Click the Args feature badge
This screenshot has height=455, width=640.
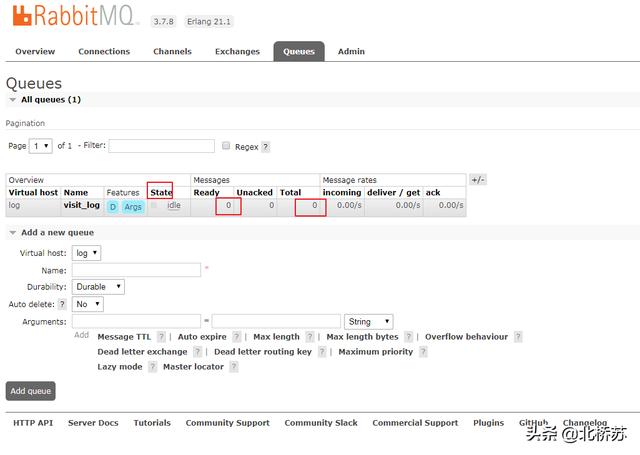(x=133, y=207)
